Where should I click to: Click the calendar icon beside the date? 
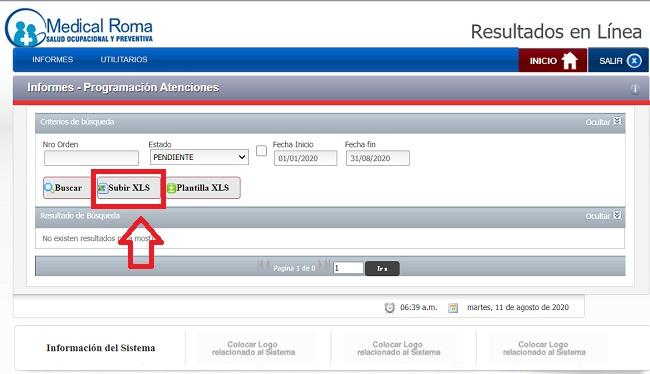click(x=453, y=308)
